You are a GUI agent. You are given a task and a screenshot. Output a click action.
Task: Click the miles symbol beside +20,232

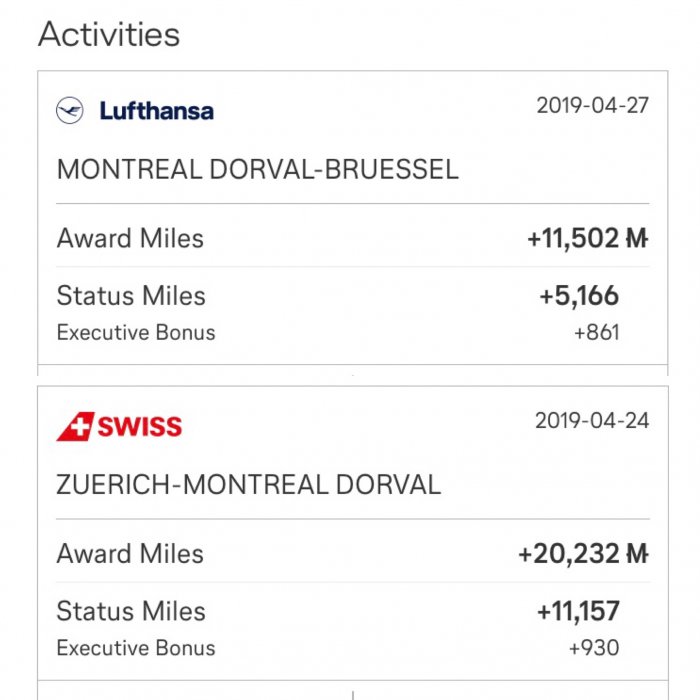(x=637, y=554)
